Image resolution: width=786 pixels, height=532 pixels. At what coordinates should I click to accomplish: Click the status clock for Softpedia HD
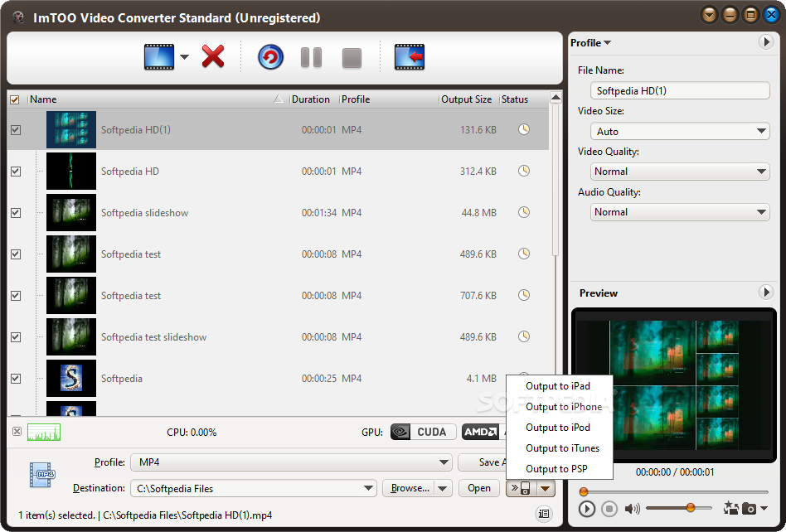pyautogui.click(x=524, y=172)
